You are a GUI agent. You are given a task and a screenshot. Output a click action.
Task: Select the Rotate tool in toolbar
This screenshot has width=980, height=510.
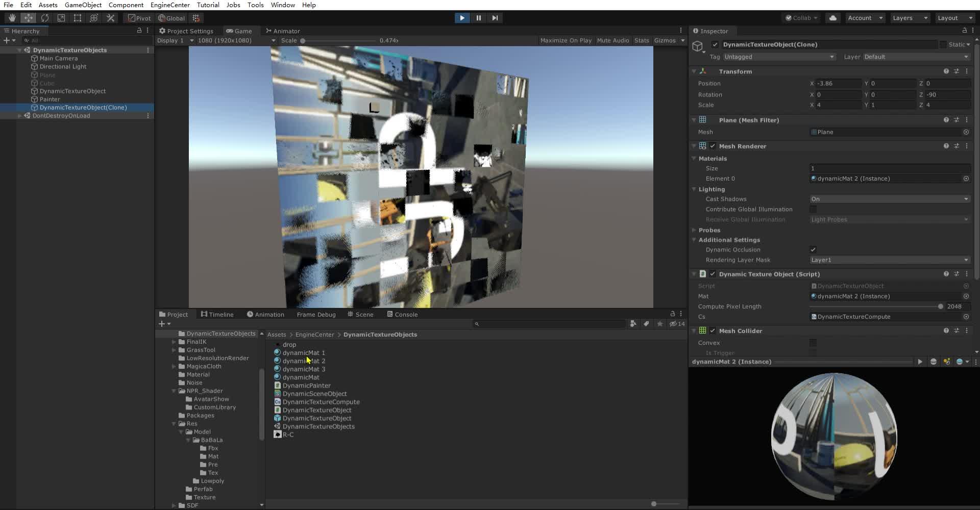click(44, 18)
